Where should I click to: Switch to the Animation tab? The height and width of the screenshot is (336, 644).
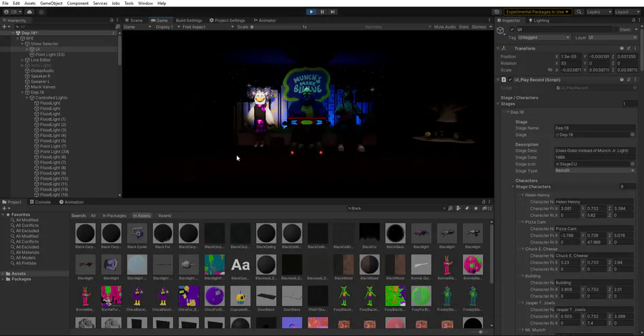tap(72, 202)
